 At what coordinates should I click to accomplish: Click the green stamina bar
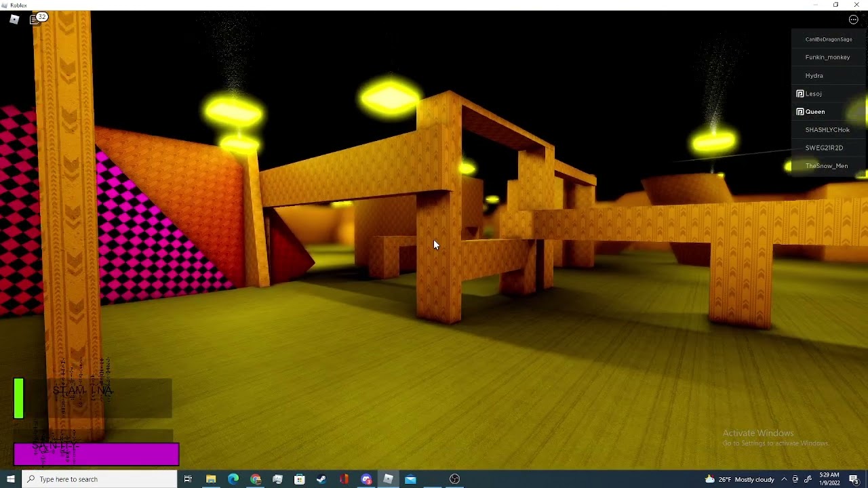click(x=18, y=399)
